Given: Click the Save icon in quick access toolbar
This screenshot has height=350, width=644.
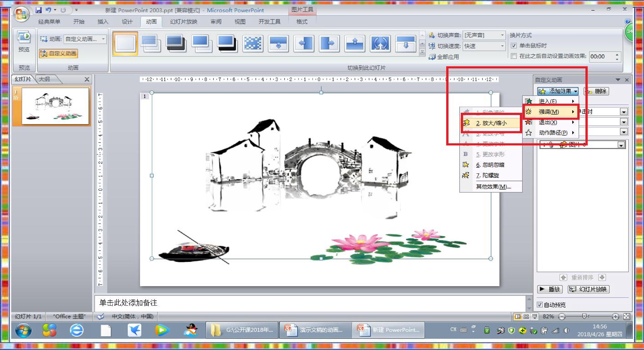Looking at the screenshot, I should click(38, 10).
